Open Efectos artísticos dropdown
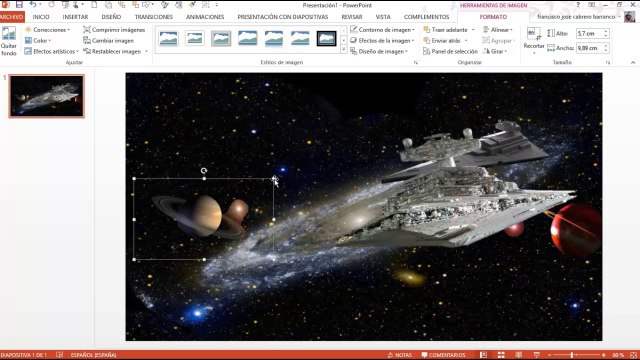640x360 pixels. tap(51, 51)
